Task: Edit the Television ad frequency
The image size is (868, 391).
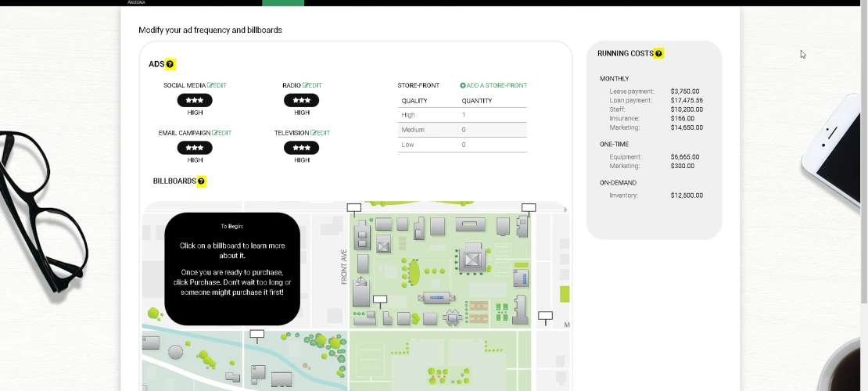Action: (320, 133)
